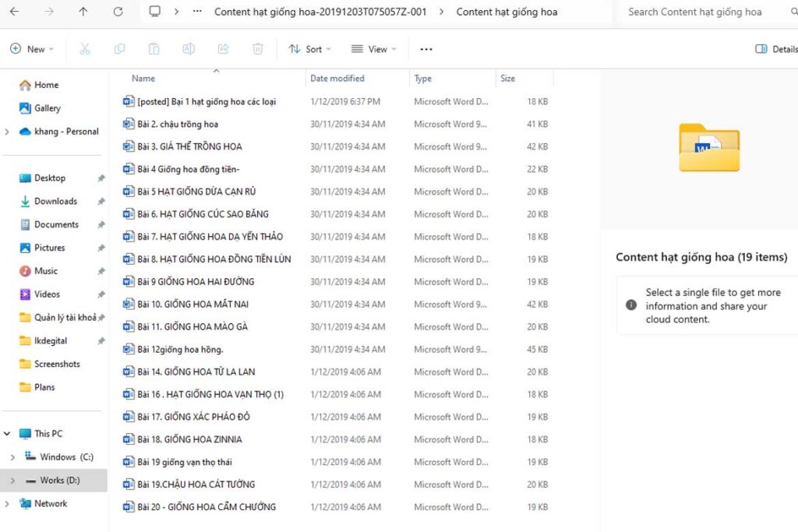Go back with the Back arrow
This screenshot has height=532, width=798.
(14, 12)
